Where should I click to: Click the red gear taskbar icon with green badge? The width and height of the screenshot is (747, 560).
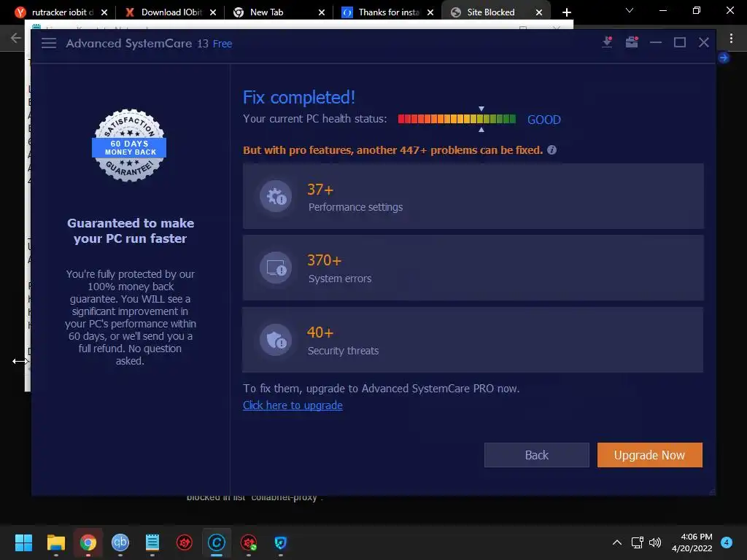[248, 542]
